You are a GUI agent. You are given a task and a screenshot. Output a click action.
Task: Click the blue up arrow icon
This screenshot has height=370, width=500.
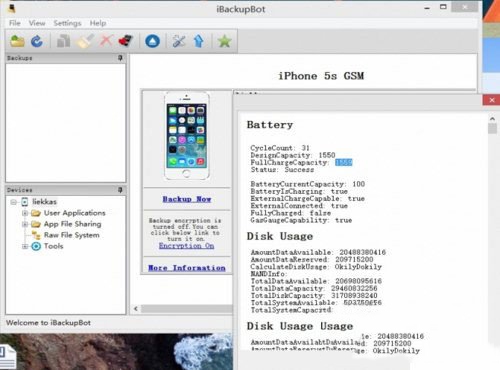[199, 41]
